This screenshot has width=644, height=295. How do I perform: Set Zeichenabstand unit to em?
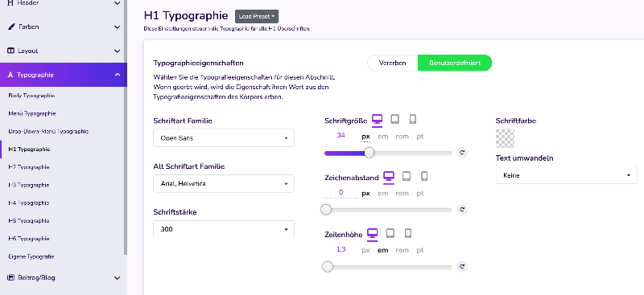coord(383,193)
